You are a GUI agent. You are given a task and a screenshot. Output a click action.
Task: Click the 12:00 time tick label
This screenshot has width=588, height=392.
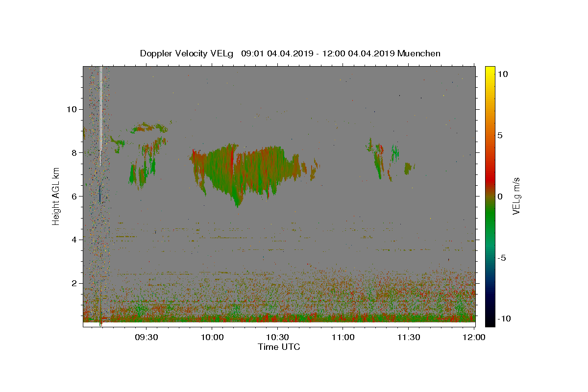click(474, 337)
